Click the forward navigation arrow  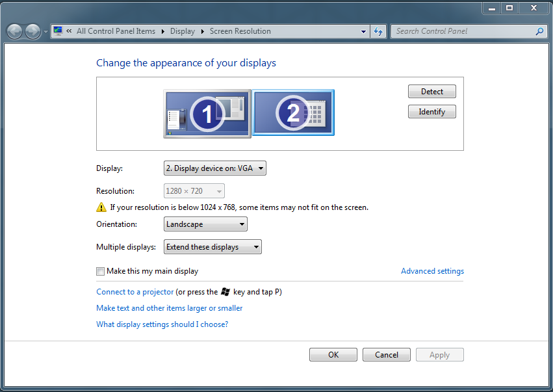coord(32,31)
